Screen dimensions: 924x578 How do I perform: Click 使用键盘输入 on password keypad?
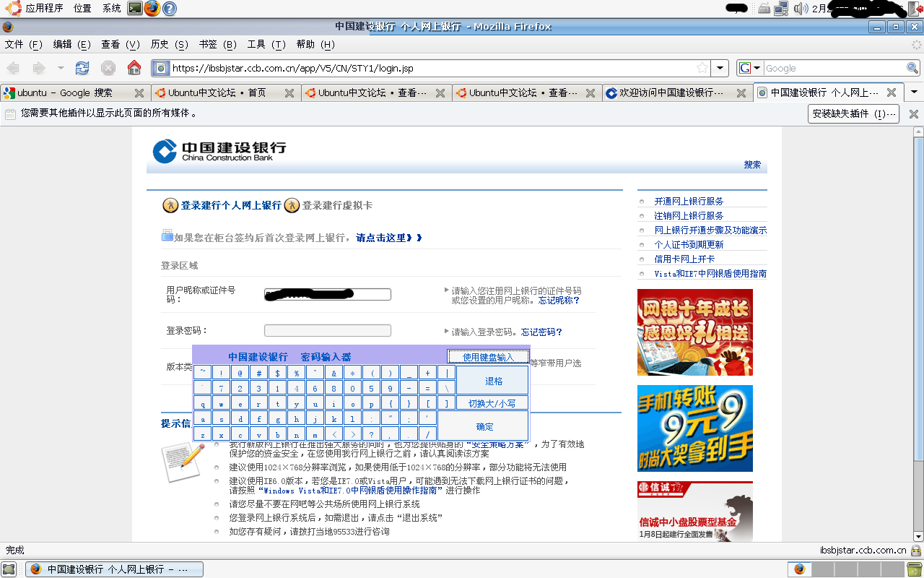click(488, 357)
